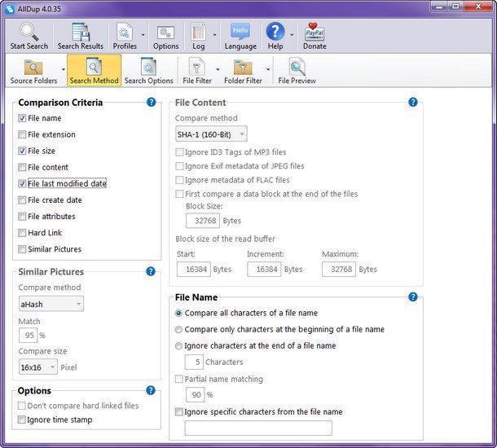The width and height of the screenshot is (497, 448).
Task: Check Ignore Exif metadata of JPEG files
Action: click(179, 166)
